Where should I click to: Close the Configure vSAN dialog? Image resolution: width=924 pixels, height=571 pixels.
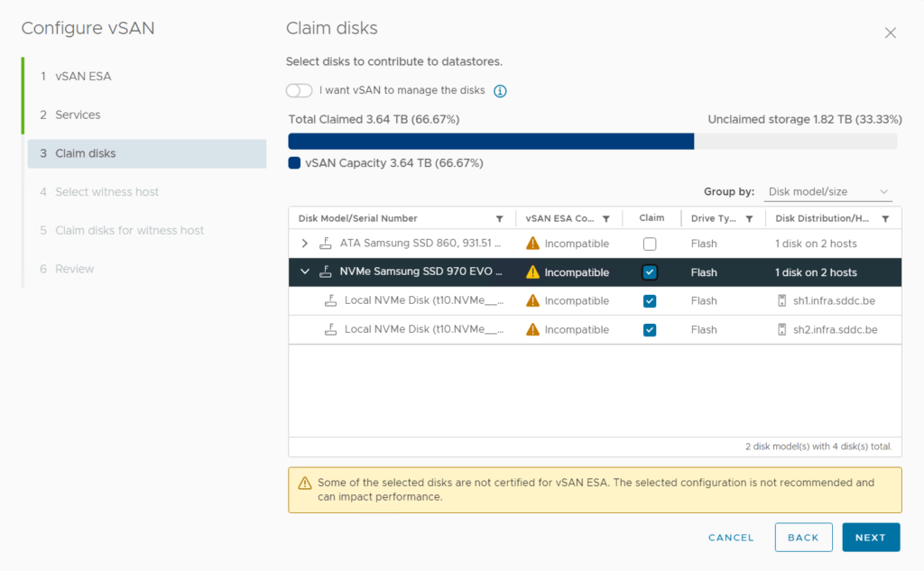[x=890, y=33]
